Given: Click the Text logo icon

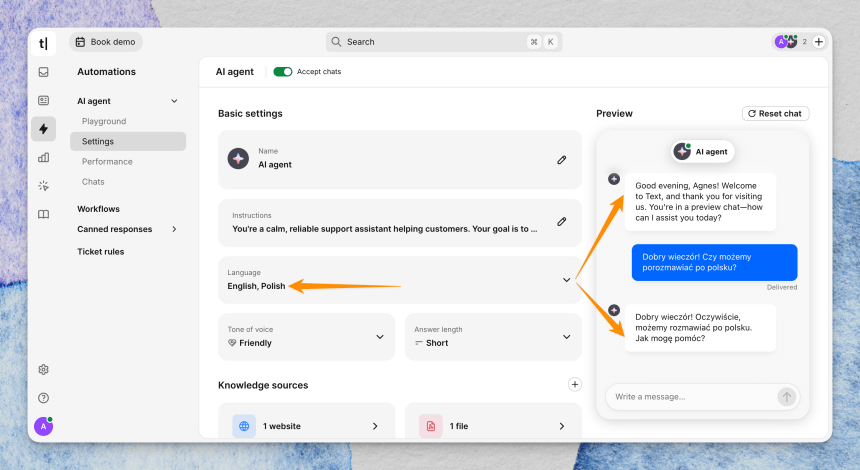Looking at the screenshot, I should [43, 43].
